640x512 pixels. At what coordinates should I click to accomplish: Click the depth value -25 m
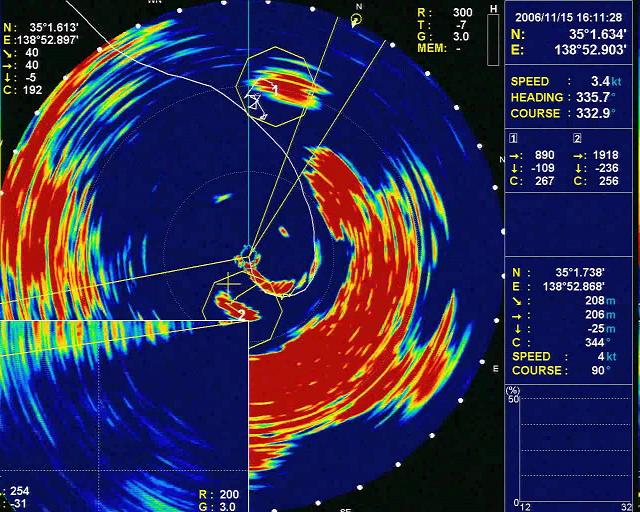tap(601, 329)
